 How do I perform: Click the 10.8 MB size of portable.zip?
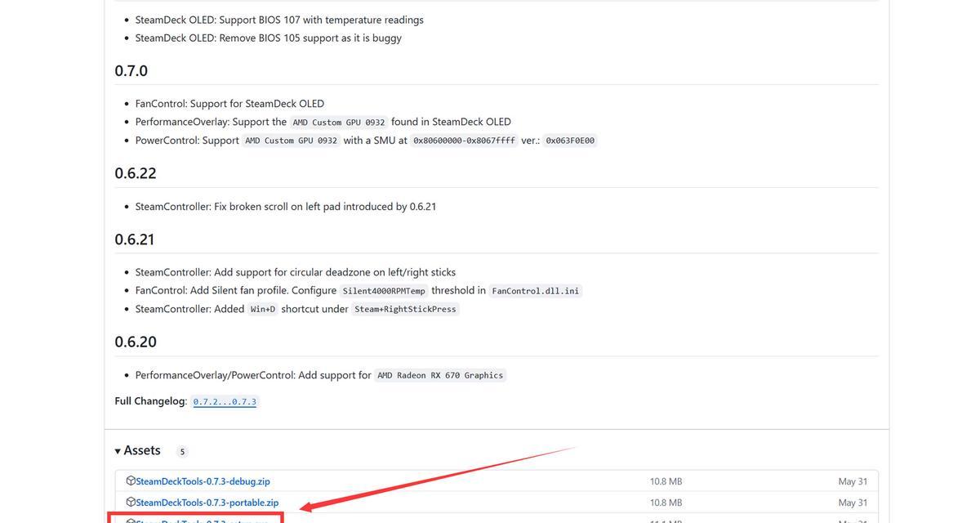point(666,503)
